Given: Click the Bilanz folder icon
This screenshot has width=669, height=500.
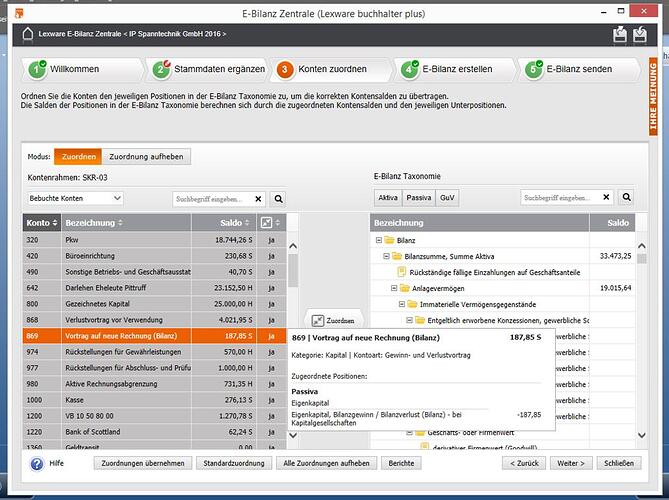Looking at the screenshot, I should tap(389, 240).
